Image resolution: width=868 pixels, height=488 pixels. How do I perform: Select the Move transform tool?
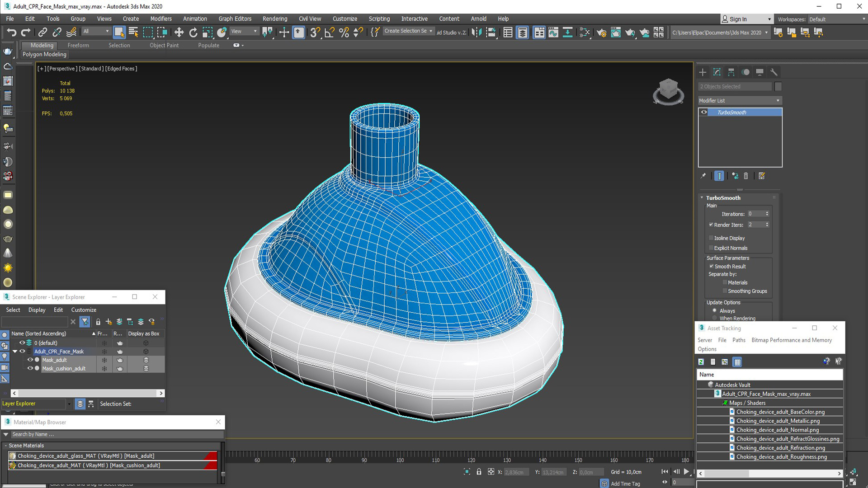click(x=179, y=32)
